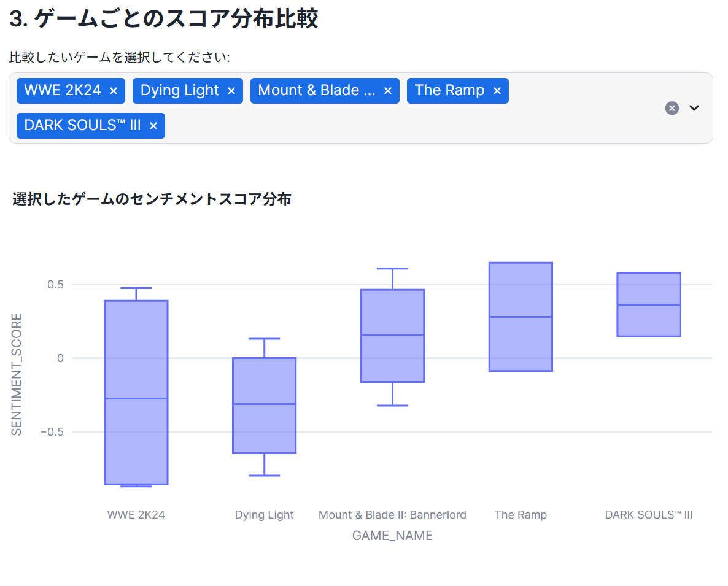This screenshot has height=586, width=728.
Task: Remove the Dying Light tag
Action: 231,91
